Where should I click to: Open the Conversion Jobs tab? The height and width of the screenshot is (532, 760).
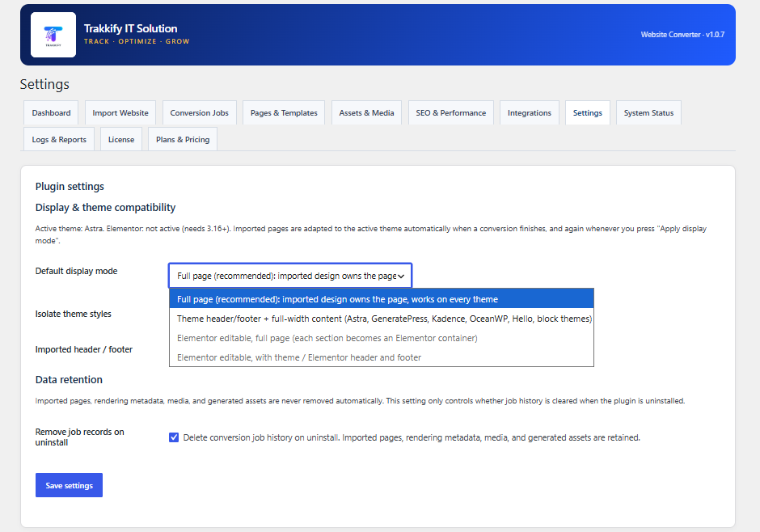click(199, 113)
